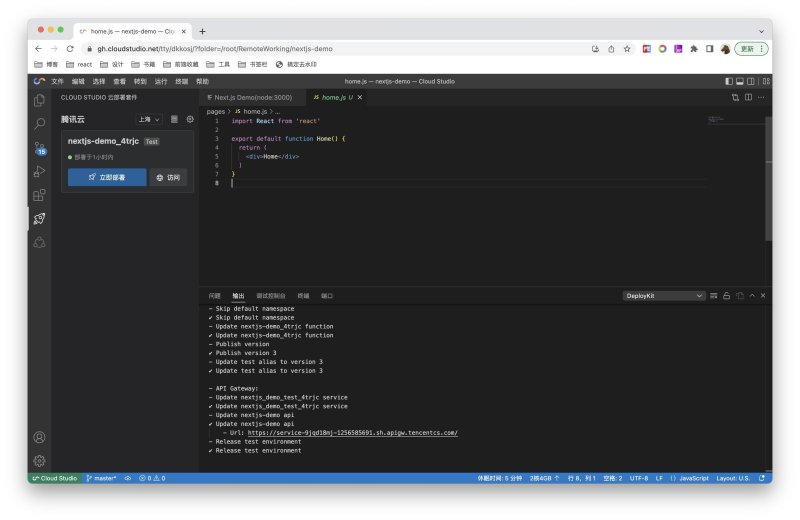800x520 pixels.
Task: Reload the browser page
Action: point(70,48)
